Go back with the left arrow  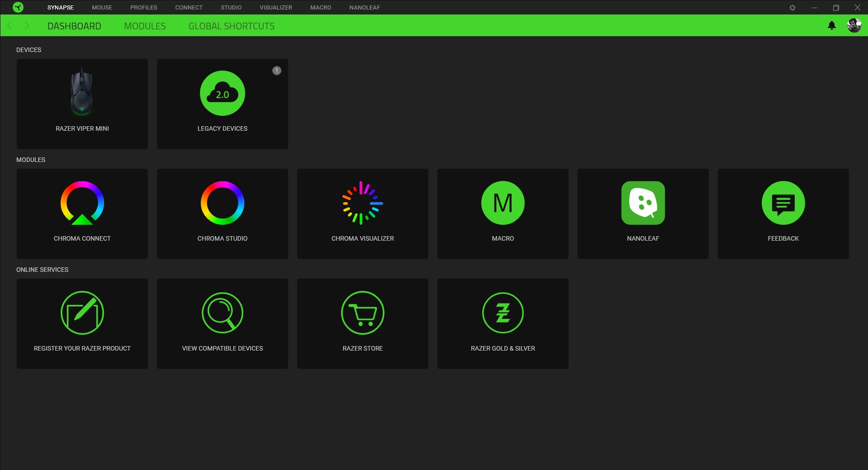pyautogui.click(x=10, y=26)
